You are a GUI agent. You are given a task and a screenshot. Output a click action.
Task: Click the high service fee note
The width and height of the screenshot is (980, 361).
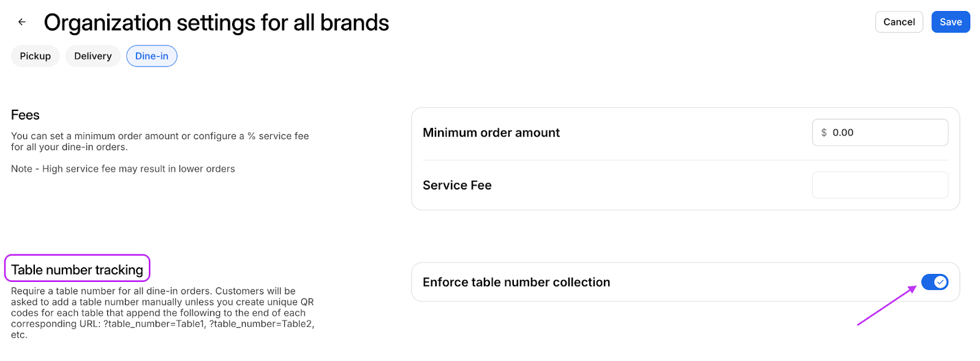click(123, 169)
